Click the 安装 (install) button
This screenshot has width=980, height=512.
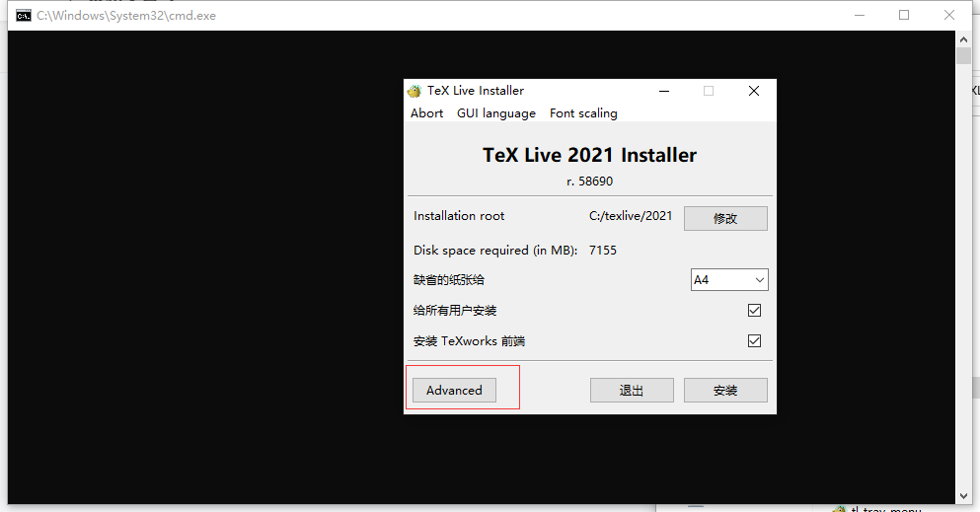[x=725, y=391]
